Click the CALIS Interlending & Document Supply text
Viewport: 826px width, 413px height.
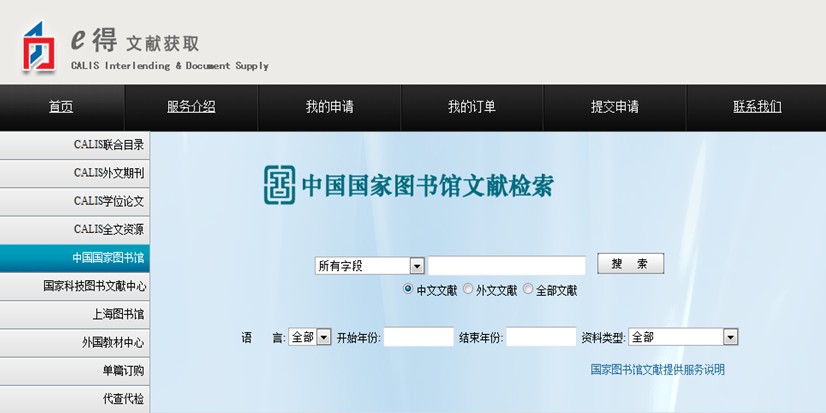coord(170,66)
